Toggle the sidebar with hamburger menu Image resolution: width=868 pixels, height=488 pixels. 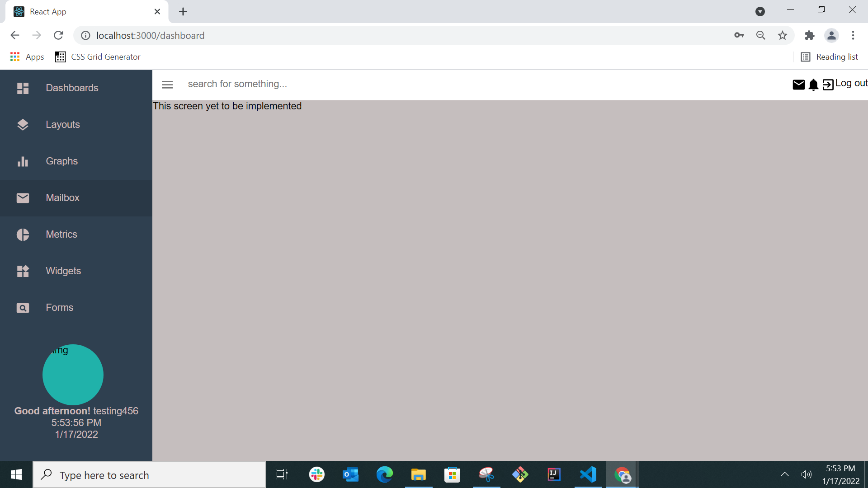pyautogui.click(x=167, y=84)
